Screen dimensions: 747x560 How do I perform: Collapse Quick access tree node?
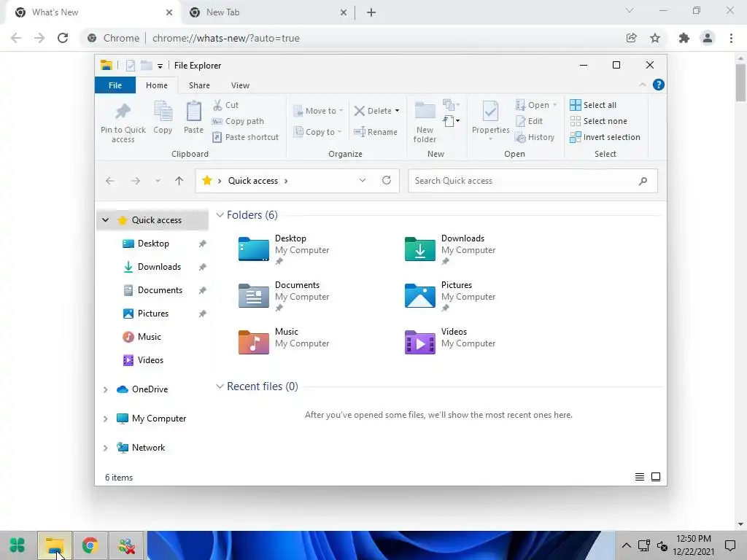105,220
